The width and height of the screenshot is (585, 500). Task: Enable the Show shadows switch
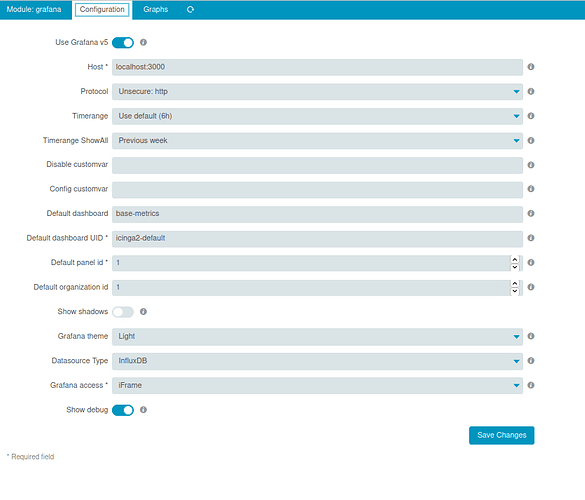[123, 312]
